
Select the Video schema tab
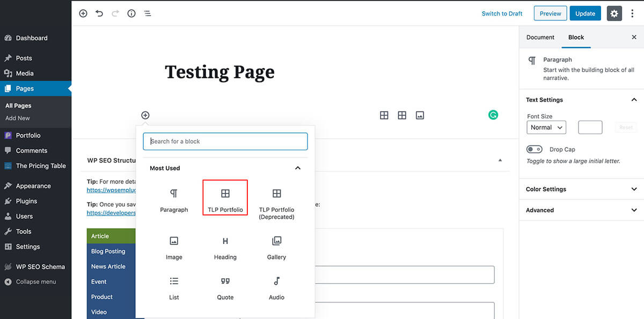point(111,311)
